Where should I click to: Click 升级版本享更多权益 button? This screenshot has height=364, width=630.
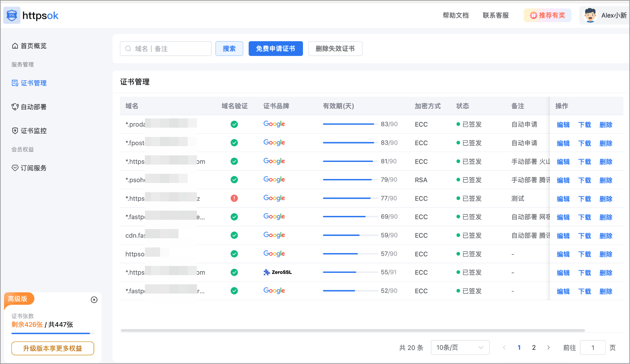[x=53, y=348]
